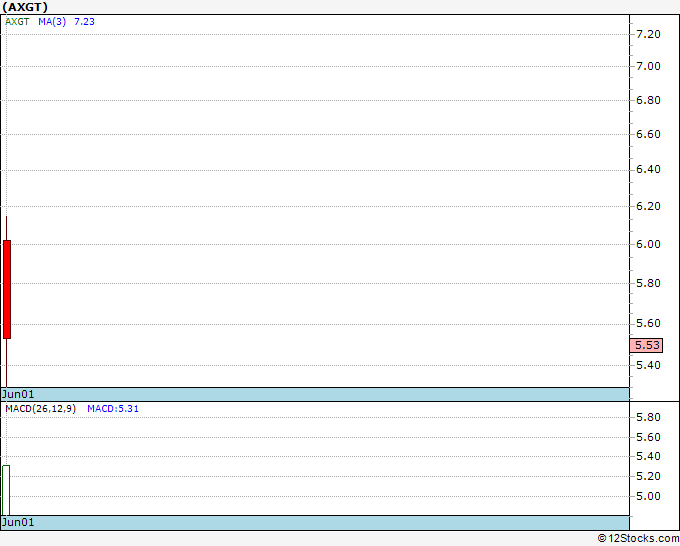Image resolution: width=680 pixels, height=546 pixels.
Task: Click the moving average value 7.23
Action: 84,22
